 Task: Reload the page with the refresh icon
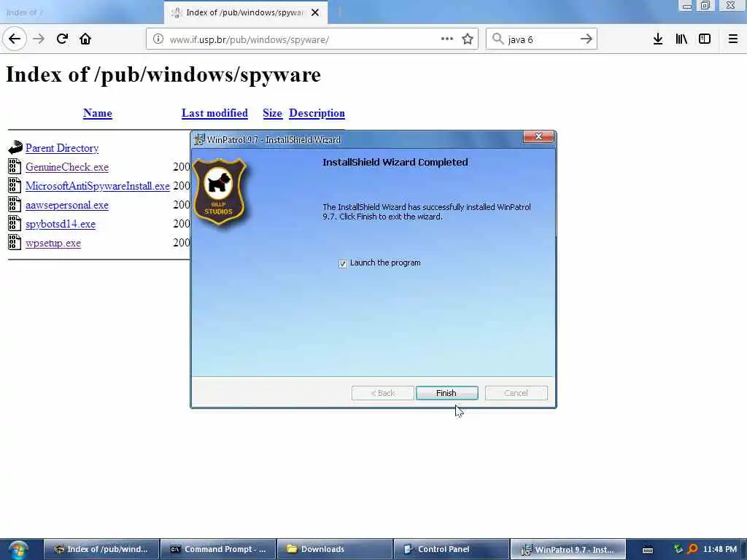(x=62, y=39)
